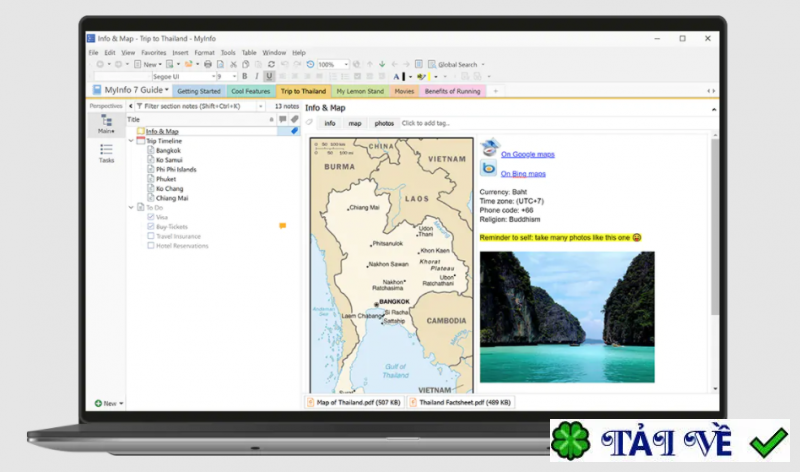Open the Global Search dropdown arrow

483,64
